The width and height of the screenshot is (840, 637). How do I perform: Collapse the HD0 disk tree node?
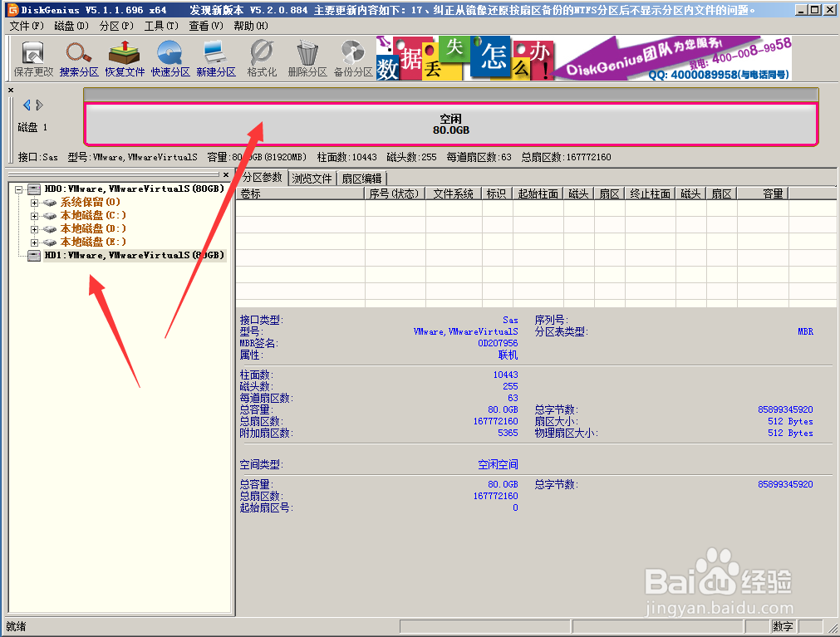[19, 189]
